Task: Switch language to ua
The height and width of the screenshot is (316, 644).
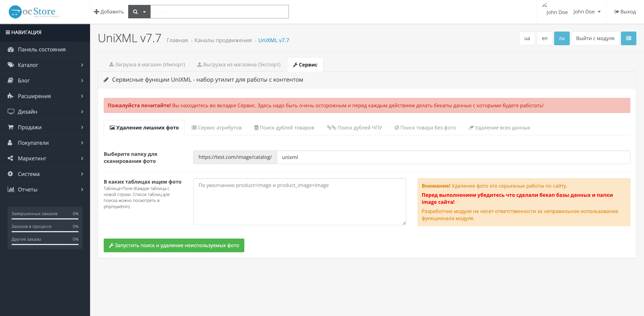Action: (527, 38)
